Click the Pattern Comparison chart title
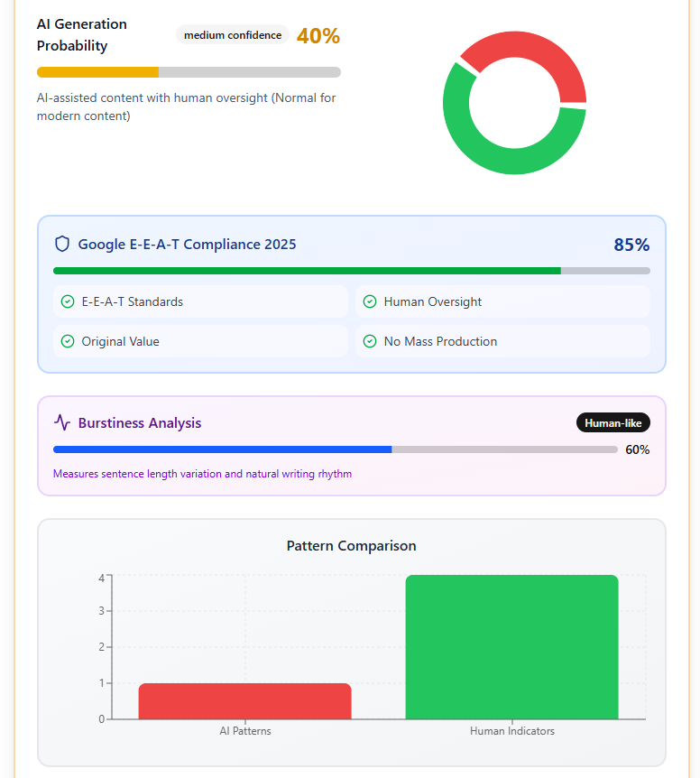The height and width of the screenshot is (778, 700). (x=352, y=546)
